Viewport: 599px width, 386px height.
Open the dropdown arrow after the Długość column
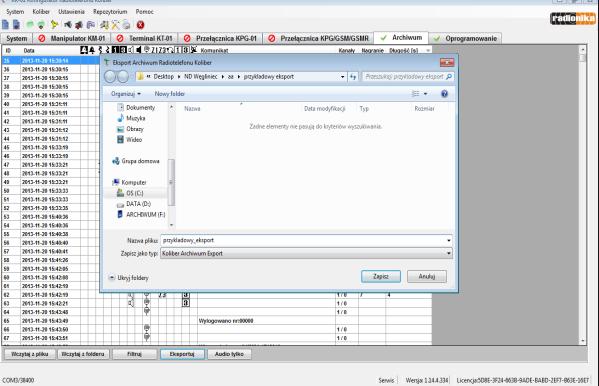(428, 50)
